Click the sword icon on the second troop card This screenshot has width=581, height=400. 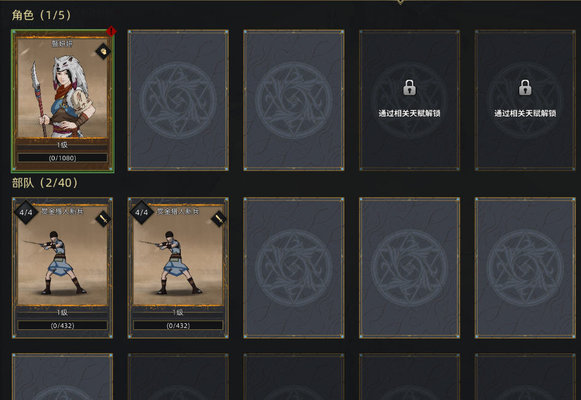[x=219, y=219]
